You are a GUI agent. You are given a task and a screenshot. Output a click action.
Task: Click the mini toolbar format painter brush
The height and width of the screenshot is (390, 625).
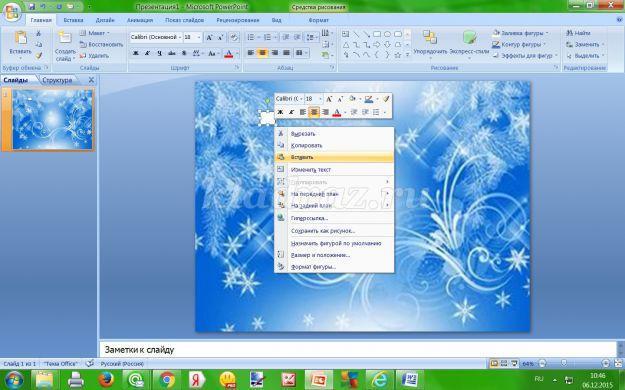point(385,98)
